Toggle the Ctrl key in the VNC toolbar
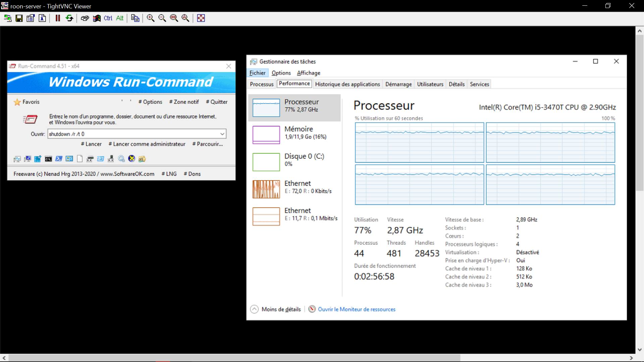 tap(108, 18)
